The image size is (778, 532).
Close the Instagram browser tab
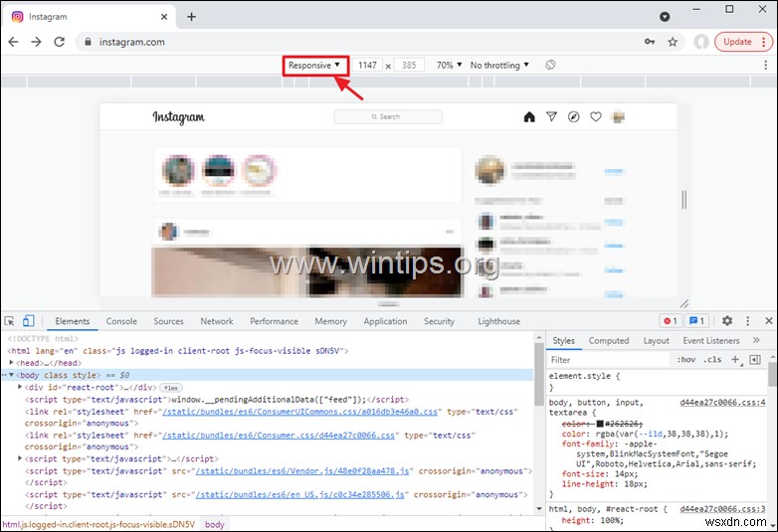tap(164, 17)
